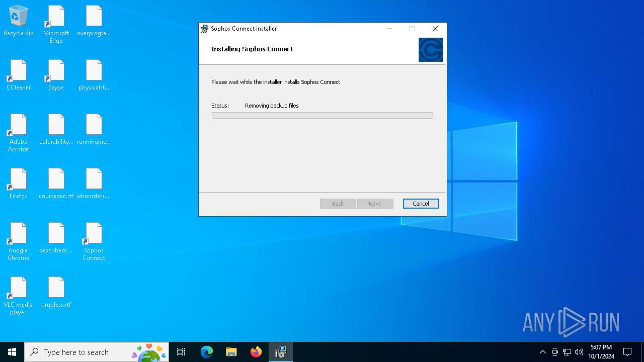
Task: Open Firefox from the taskbar
Action: (x=256, y=352)
